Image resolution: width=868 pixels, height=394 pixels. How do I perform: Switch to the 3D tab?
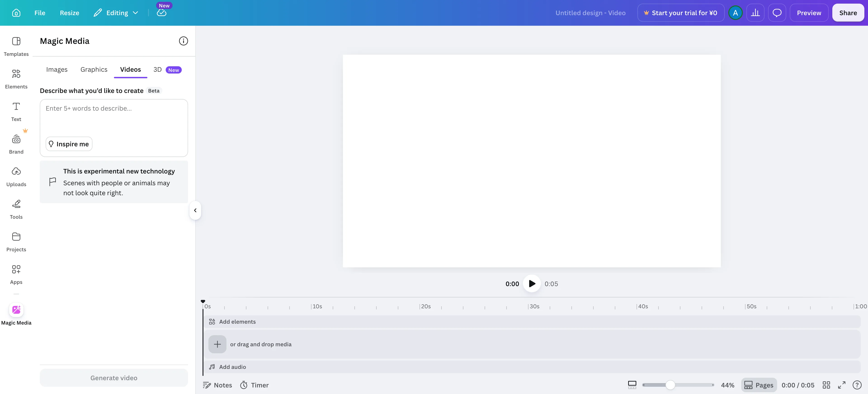pos(167,70)
